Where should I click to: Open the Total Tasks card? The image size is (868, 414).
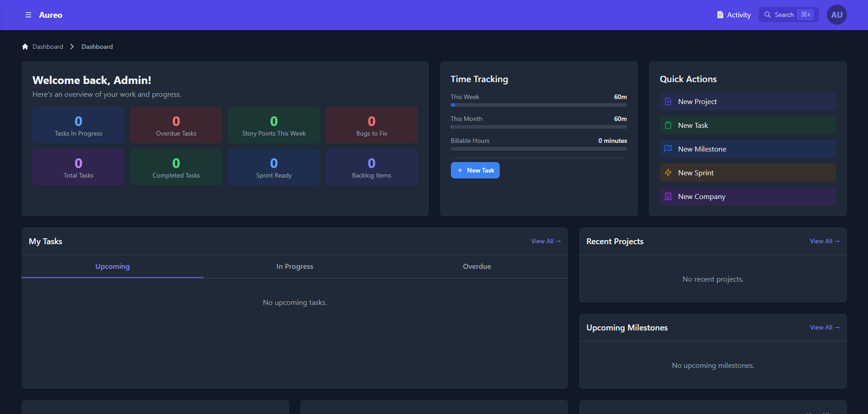click(79, 167)
